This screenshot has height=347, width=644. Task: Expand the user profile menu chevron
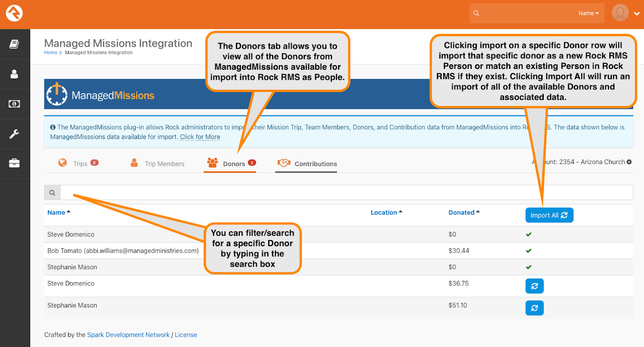point(637,13)
